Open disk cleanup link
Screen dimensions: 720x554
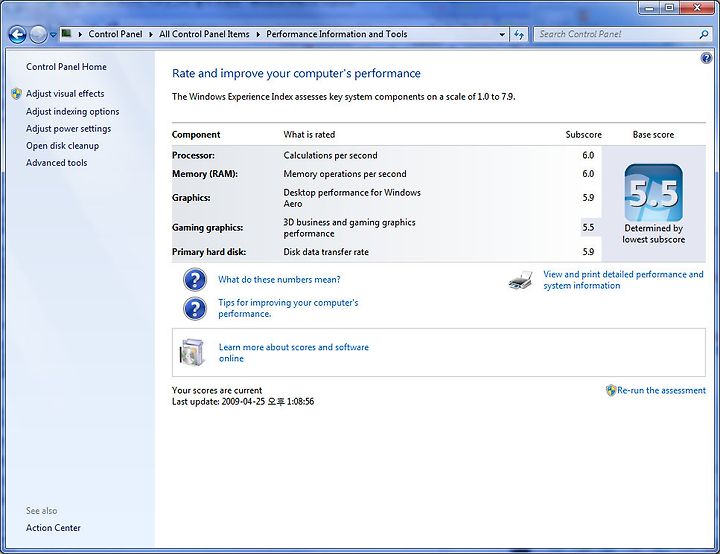pos(62,146)
